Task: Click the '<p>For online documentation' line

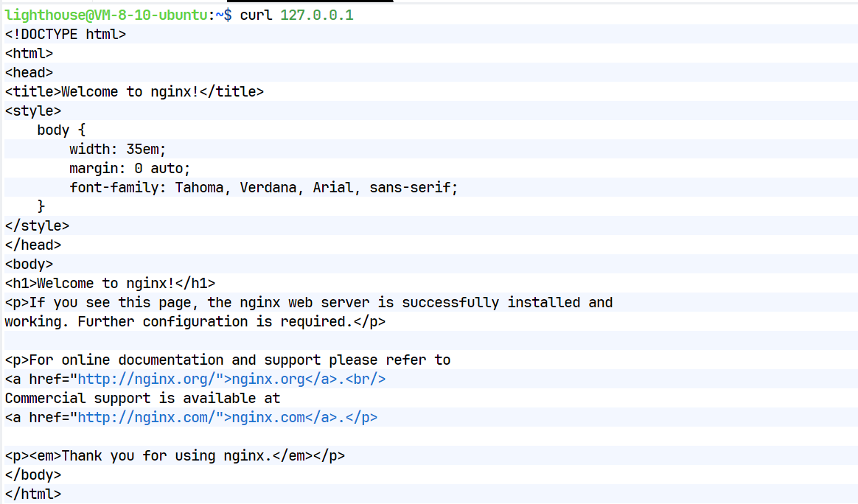Action: tap(228, 360)
